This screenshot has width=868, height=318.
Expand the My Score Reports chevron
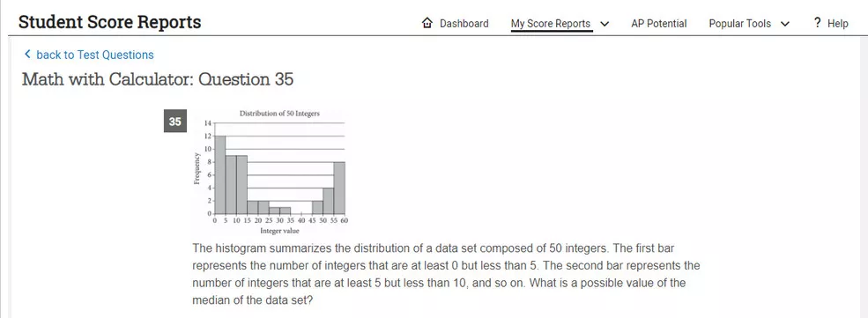tap(605, 24)
